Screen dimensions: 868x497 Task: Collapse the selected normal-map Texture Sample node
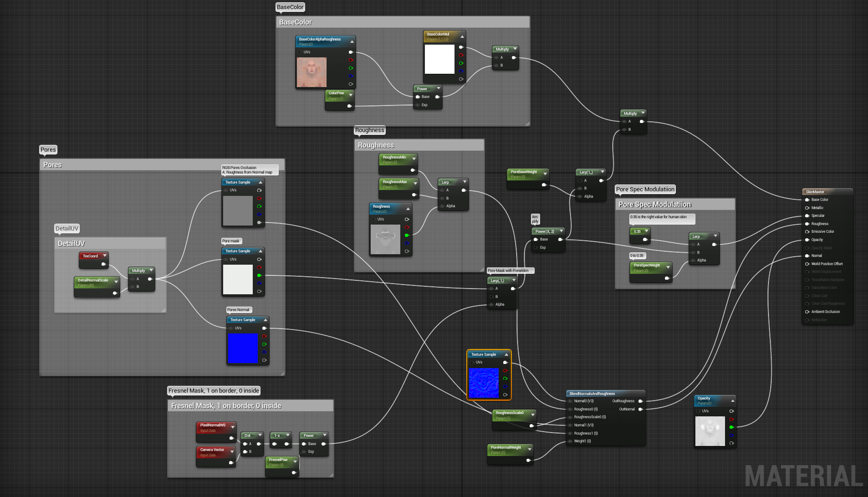point(505,354)
